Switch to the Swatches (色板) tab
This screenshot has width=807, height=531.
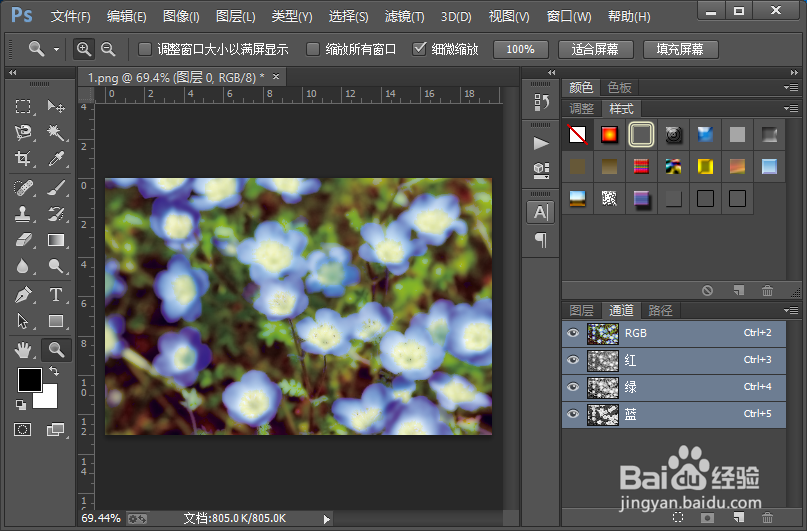coord(619,87)
